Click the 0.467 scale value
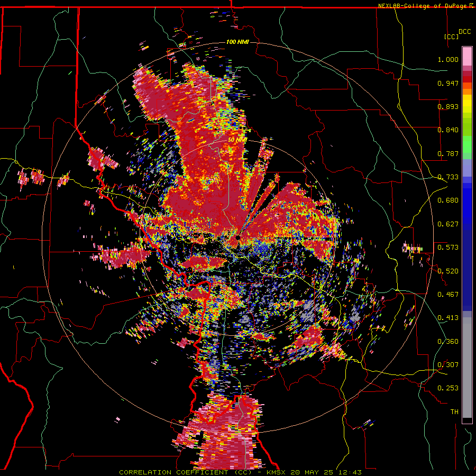The height and width of the screenshot is (476, 476). (x=448, y=295)
